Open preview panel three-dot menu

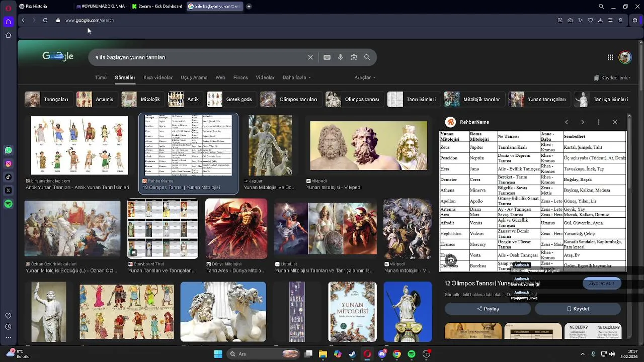tap(599, 122)
